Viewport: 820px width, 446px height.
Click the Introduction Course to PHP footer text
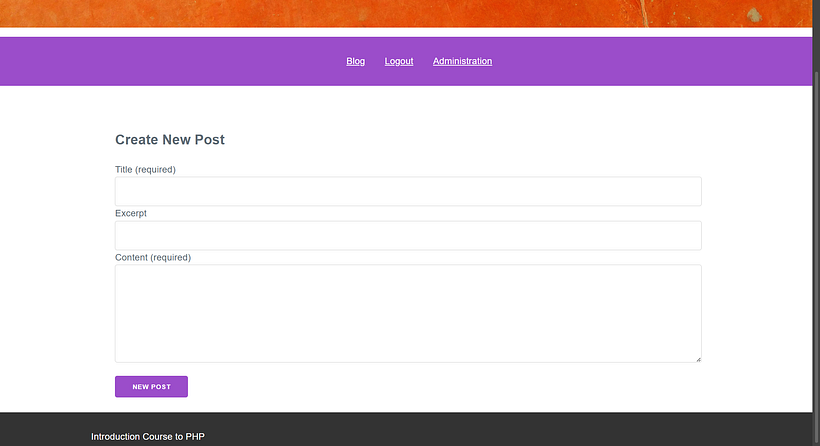tap(147, 437)
